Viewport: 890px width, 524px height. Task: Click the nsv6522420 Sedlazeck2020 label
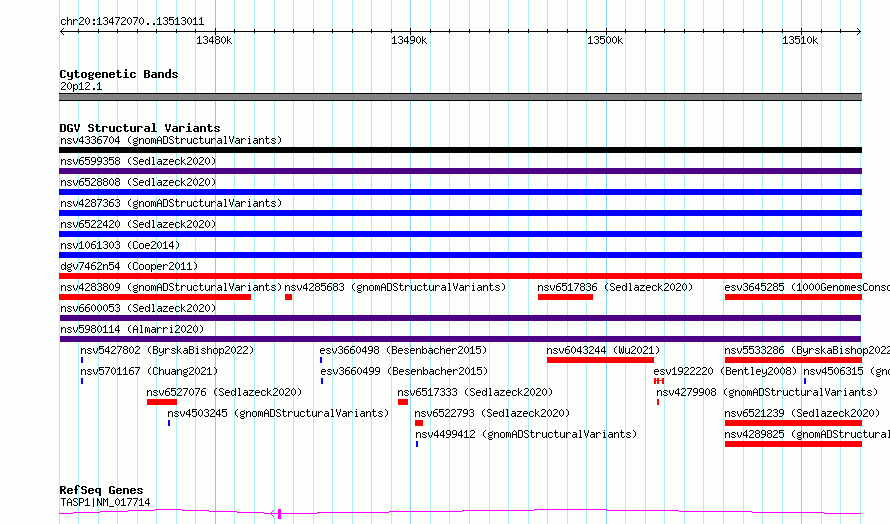point(138,224)
